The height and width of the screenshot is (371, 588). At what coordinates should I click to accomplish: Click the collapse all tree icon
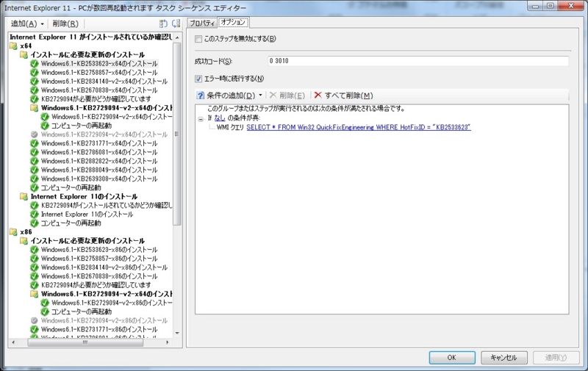(x=176, y=24)
